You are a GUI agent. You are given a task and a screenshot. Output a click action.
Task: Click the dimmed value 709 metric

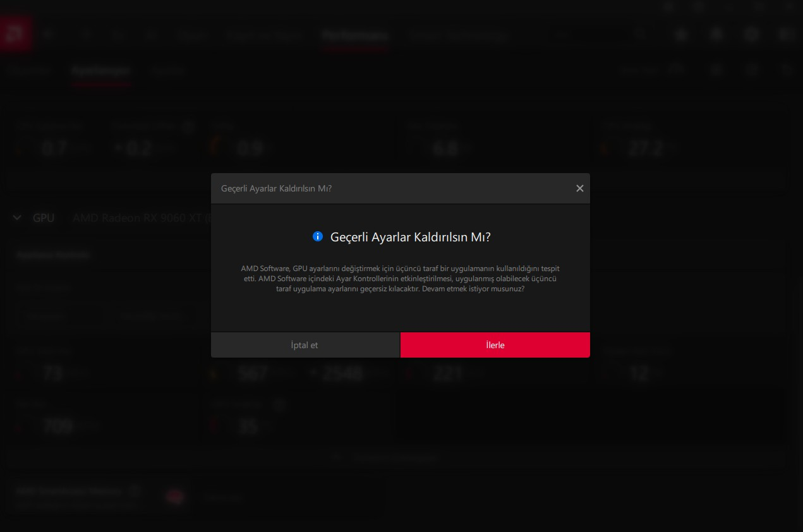pos(58,427)
